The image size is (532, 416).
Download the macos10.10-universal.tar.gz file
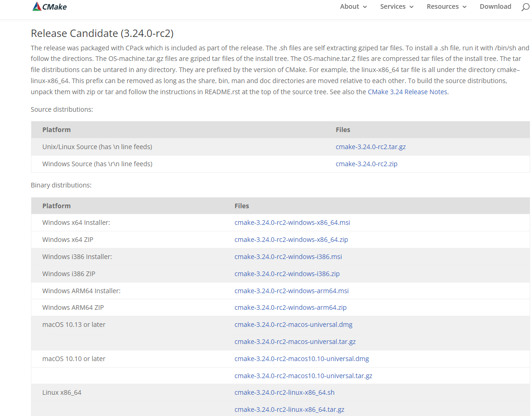[x=303, y=376]
